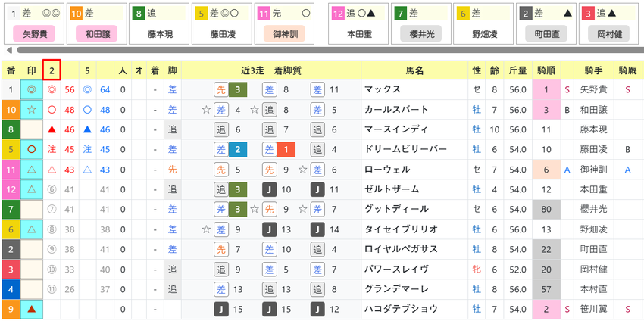Click the blue 2 finish badge in ドリームビリーバー row
The image size is (644, 321).
click(238, 149)
